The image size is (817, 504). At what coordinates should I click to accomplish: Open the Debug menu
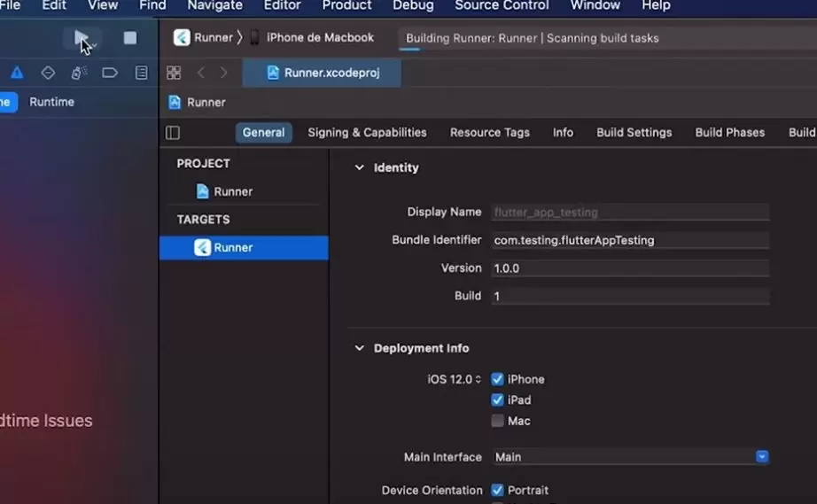point(413,5)
